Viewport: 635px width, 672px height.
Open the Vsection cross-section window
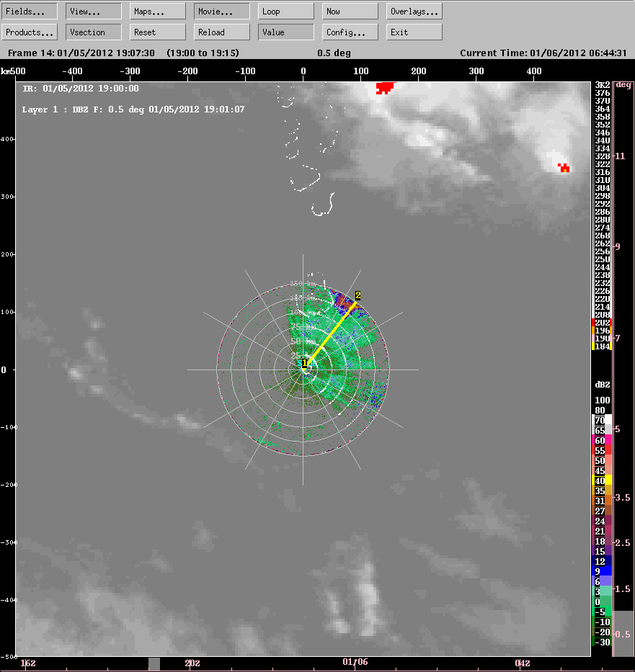pos(93,32)
